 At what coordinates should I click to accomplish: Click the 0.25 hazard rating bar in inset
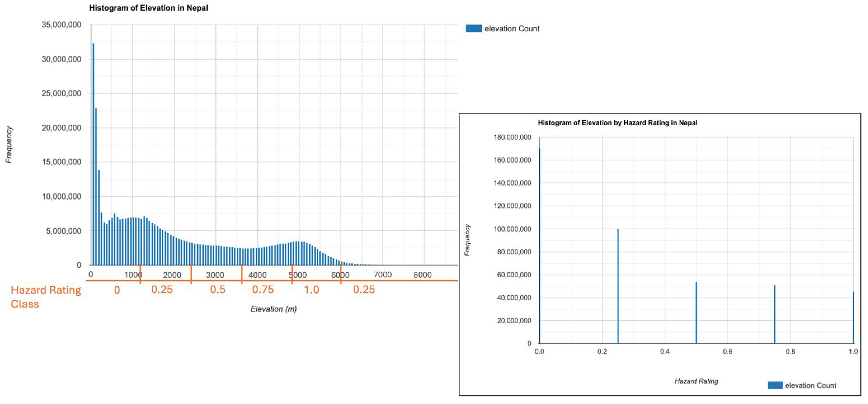click(618, 286)
